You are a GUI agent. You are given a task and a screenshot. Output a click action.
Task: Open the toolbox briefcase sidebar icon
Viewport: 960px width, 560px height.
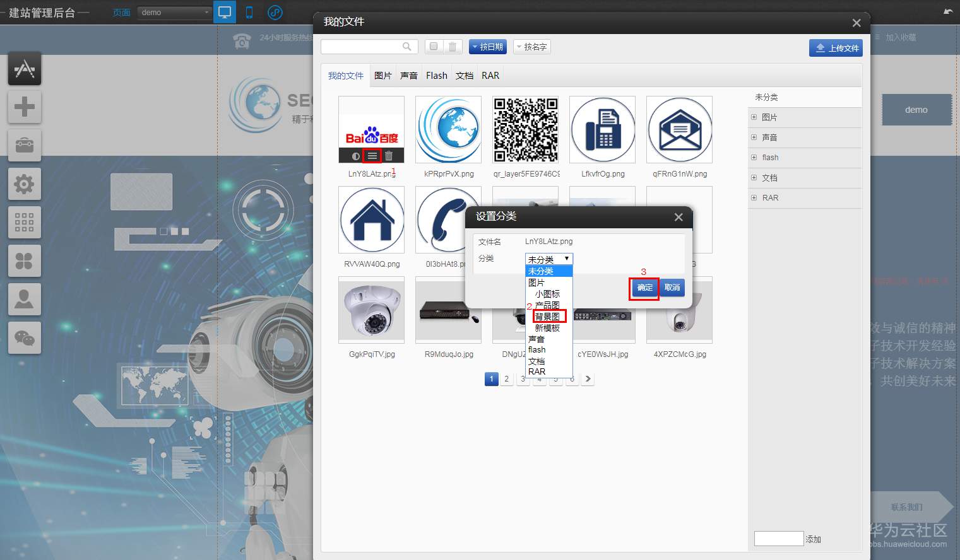point(25,145)
